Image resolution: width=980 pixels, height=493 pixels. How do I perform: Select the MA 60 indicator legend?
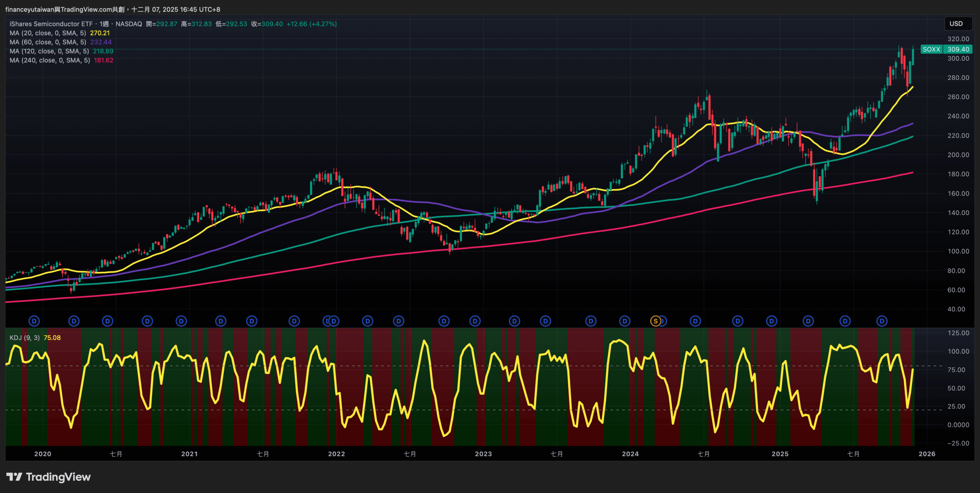pos(48,42)
